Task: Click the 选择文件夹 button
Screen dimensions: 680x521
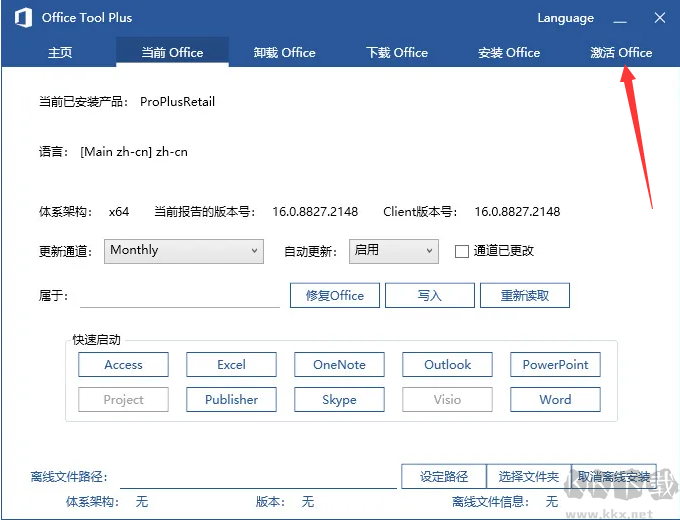Action: click(x=529, y=476)
